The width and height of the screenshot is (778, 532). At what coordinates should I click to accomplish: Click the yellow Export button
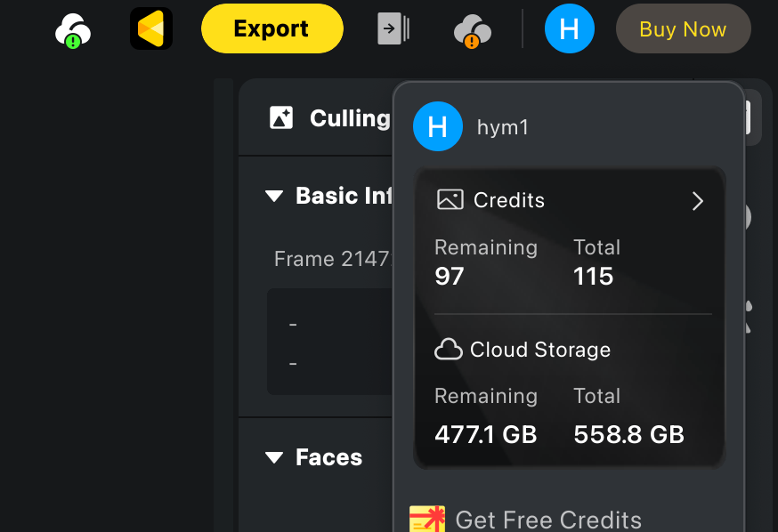pyautogui.click(x=271, y=28)
